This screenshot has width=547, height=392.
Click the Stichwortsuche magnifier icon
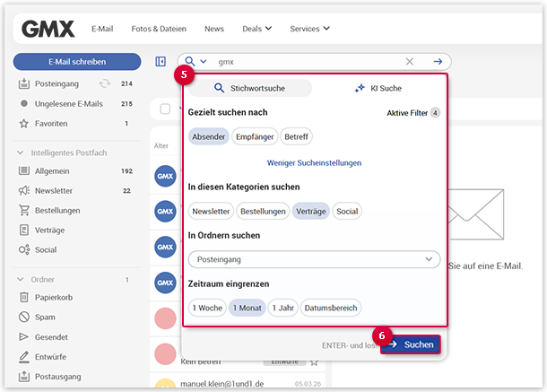pyautogui.click(x=219, y=88)
